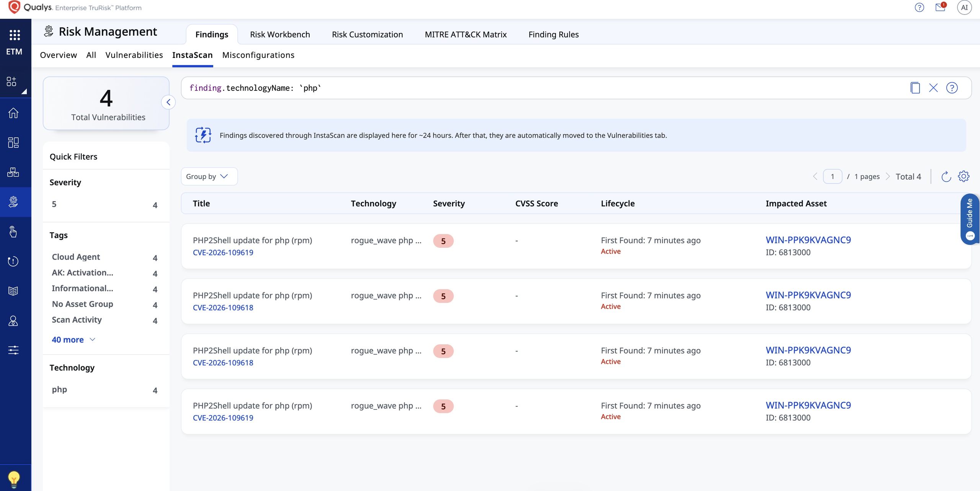Open the first CVE-2026-109619 link
This screenshot has width=980, height=491.
coord(223,252)
